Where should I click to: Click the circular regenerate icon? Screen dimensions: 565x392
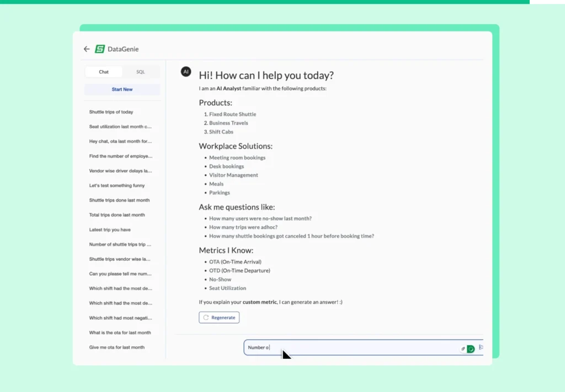click(x=206, y=318)
